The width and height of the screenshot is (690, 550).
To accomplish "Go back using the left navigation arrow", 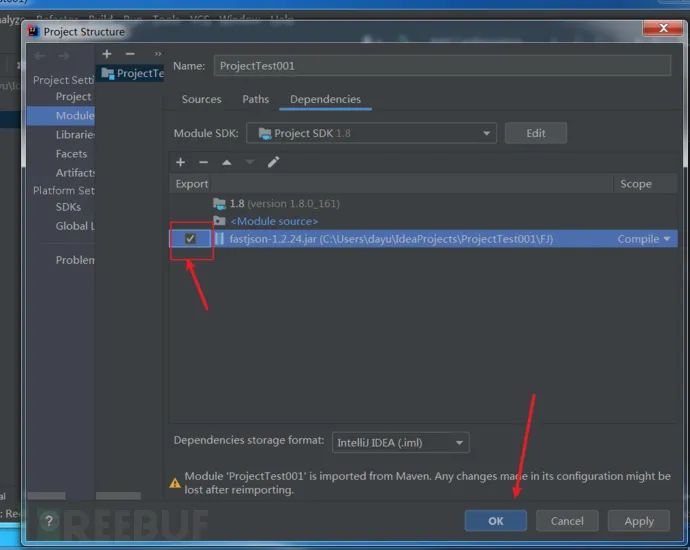I will coord(40,56).
